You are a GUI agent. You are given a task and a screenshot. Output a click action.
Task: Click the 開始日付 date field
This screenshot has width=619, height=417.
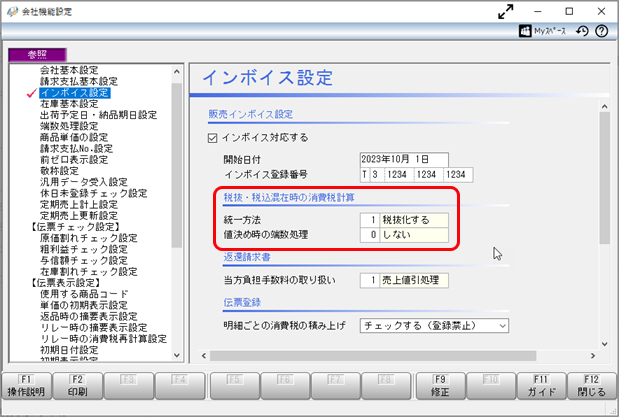point(404,160)
